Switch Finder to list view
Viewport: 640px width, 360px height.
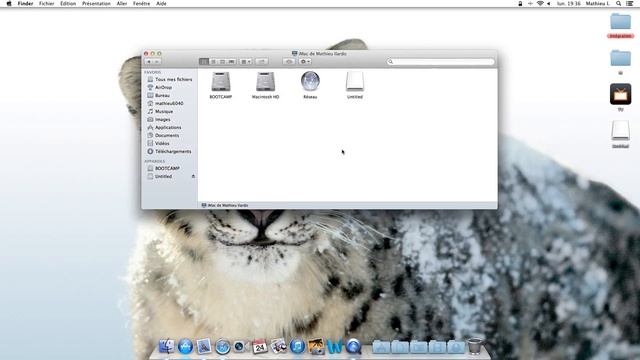[213, 62]
